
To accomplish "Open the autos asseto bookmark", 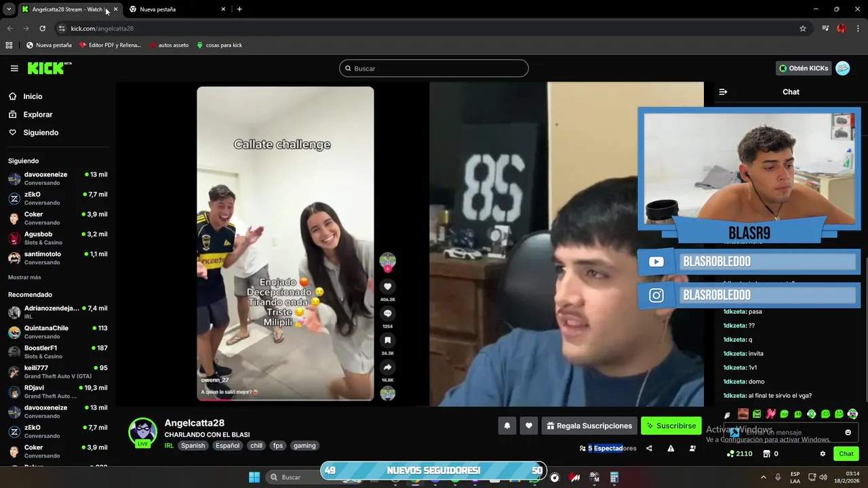I will click(169, 45).
